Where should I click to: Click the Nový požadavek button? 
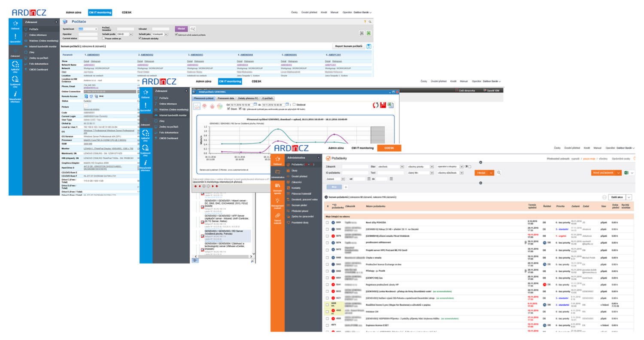point(606,172)
